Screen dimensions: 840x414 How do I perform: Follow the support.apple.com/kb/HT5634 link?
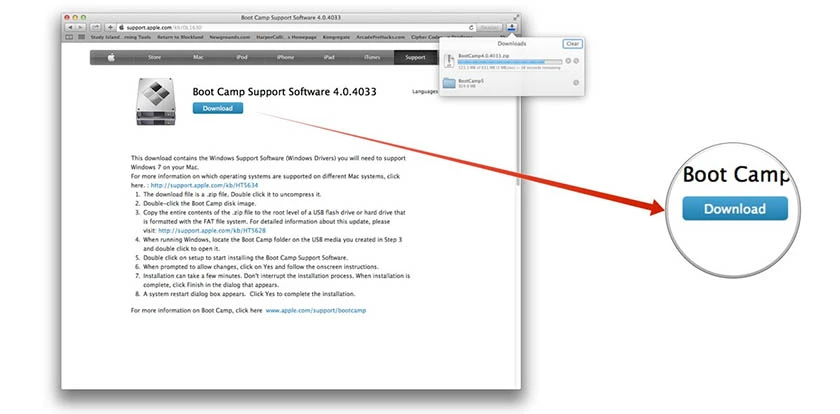pos(205,185)
